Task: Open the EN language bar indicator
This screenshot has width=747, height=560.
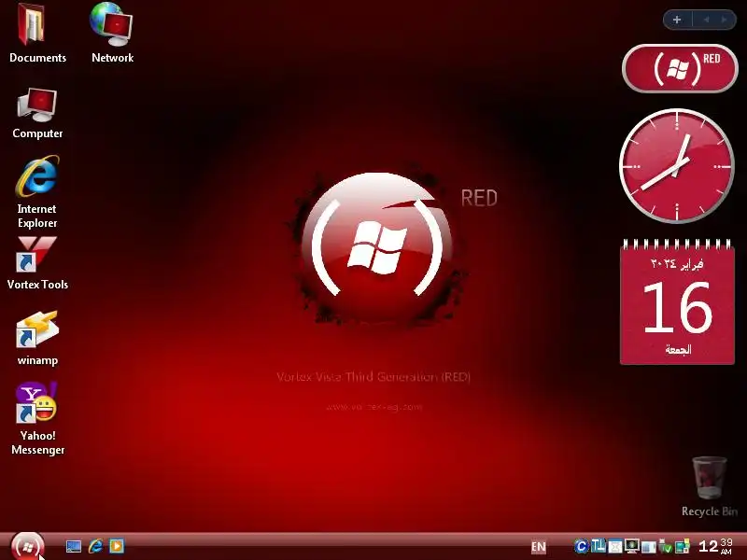Action: (x=539, y=547)
